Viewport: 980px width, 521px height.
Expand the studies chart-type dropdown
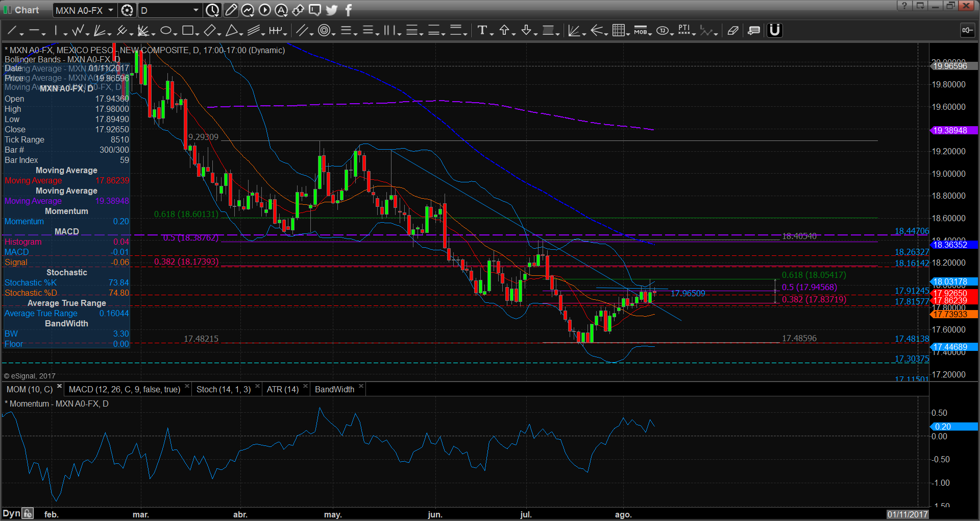tap(248, 10)
